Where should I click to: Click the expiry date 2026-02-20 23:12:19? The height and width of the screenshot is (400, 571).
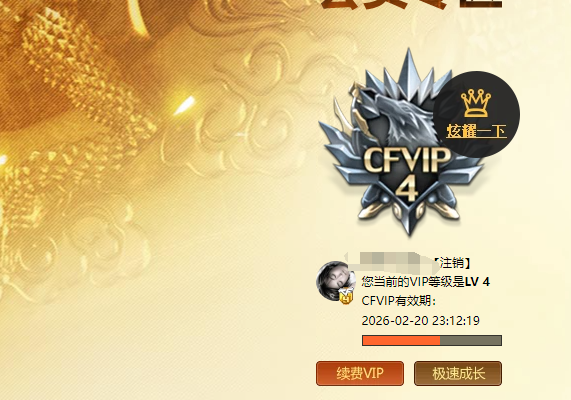coord(421,321)
